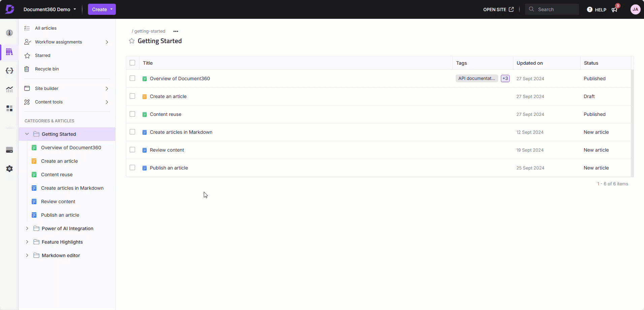Click the Workflow assignments person icon
Viewport: 644px width, 310px height.
click(28, 42)
